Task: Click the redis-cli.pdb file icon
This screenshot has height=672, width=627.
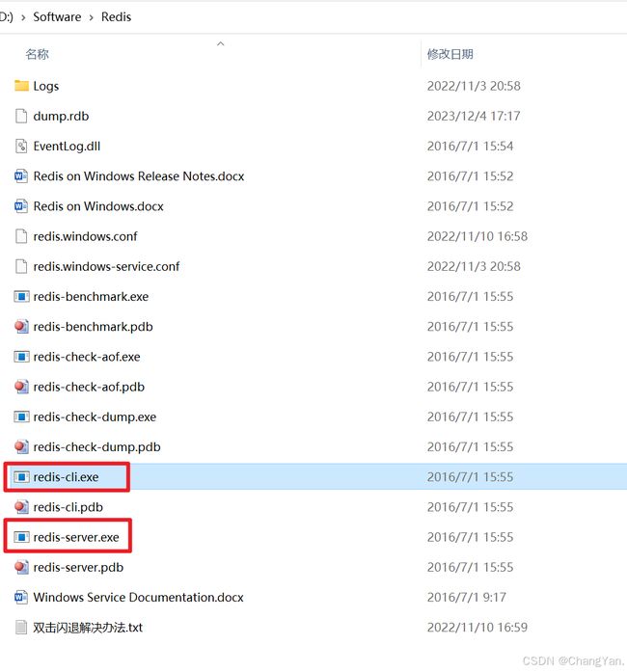Action: tap(21, 507)
